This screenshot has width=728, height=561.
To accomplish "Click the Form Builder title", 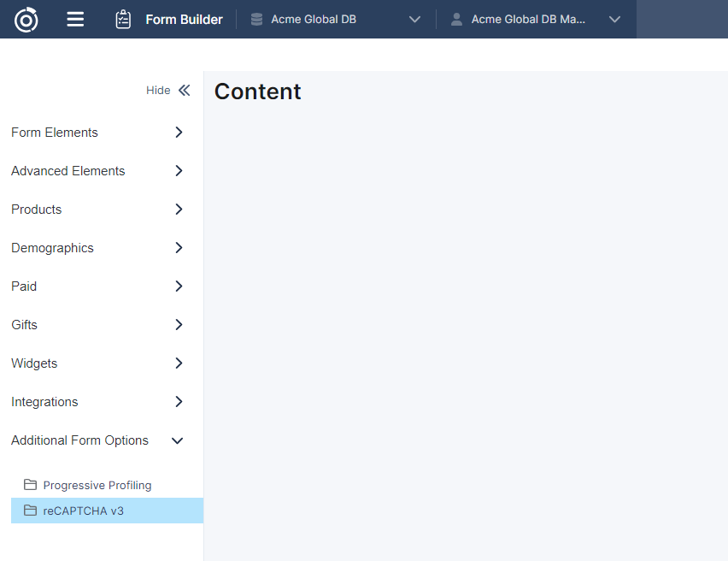I will [184, 19].
